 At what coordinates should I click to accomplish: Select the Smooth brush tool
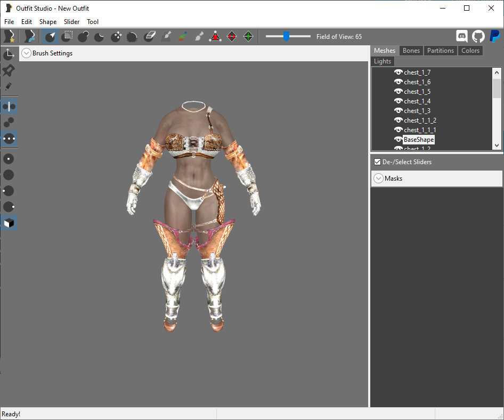click(x=132, y=36)
